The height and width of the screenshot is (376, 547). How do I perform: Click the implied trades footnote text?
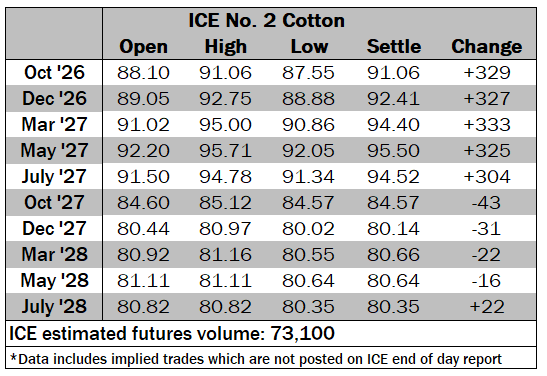256,359
